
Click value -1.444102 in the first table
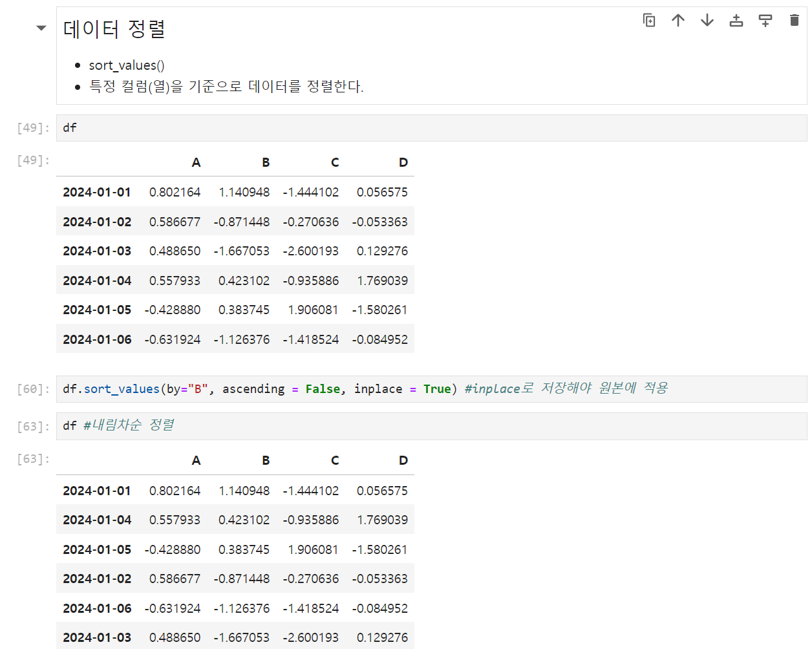tap(311, 192)
